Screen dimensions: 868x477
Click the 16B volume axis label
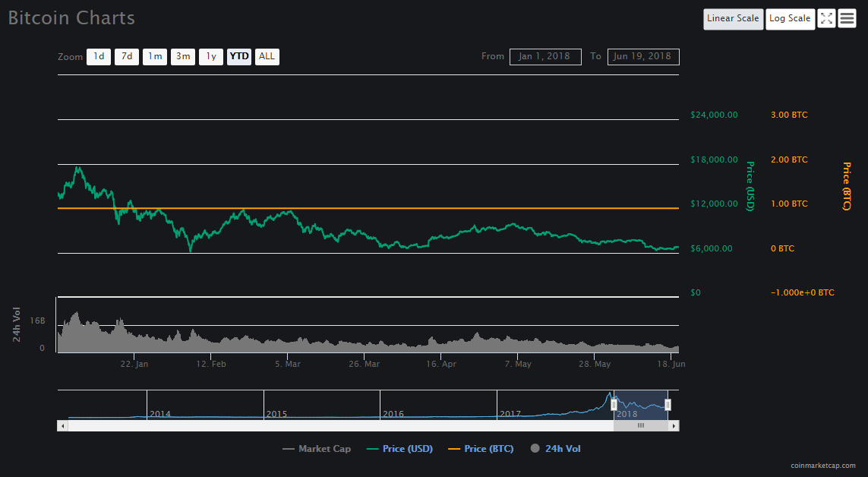(x=38, y=321)
